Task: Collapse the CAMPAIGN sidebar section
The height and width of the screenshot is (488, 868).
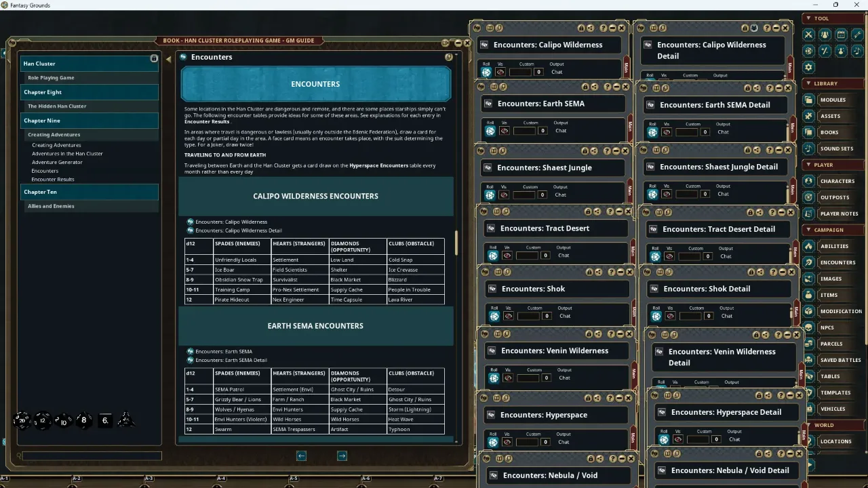Action: (808, 230)
